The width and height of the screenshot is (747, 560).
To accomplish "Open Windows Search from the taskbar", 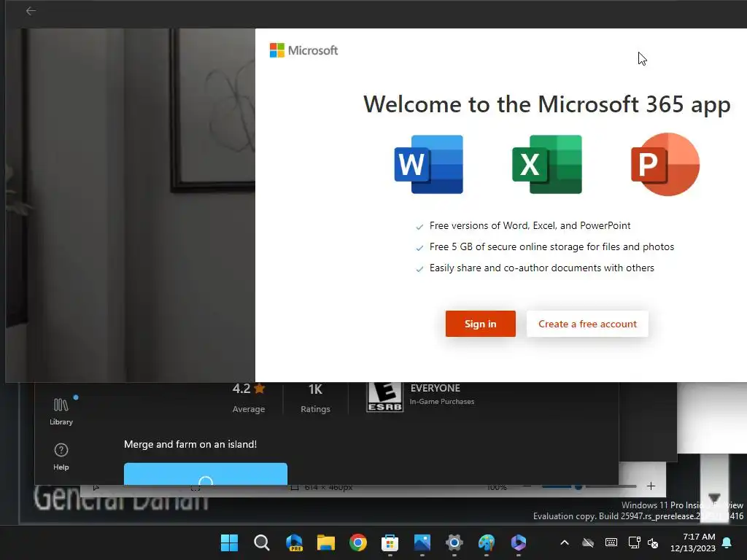I will (x=262, y=542).
